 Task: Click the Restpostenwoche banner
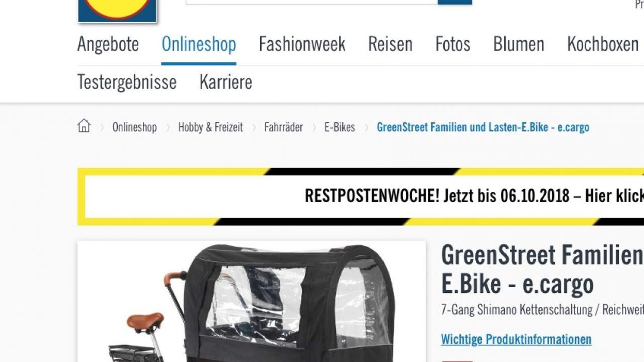(x=361, y=196)
